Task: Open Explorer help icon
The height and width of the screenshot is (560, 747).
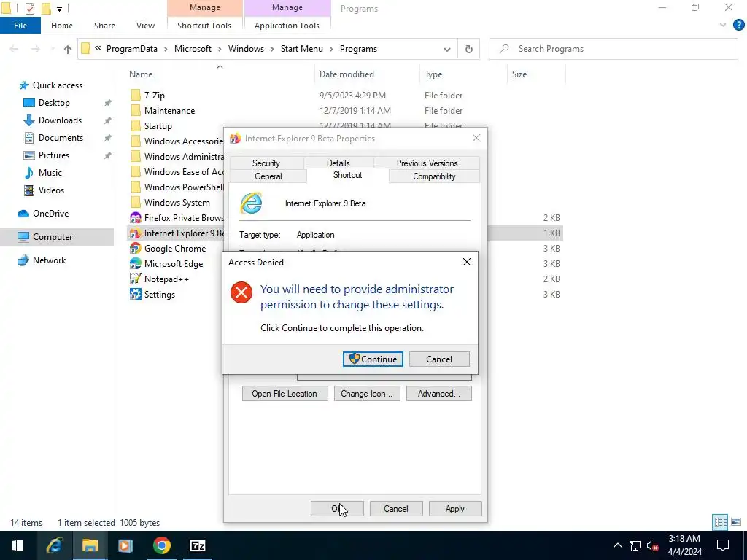Action: point(738,26)
